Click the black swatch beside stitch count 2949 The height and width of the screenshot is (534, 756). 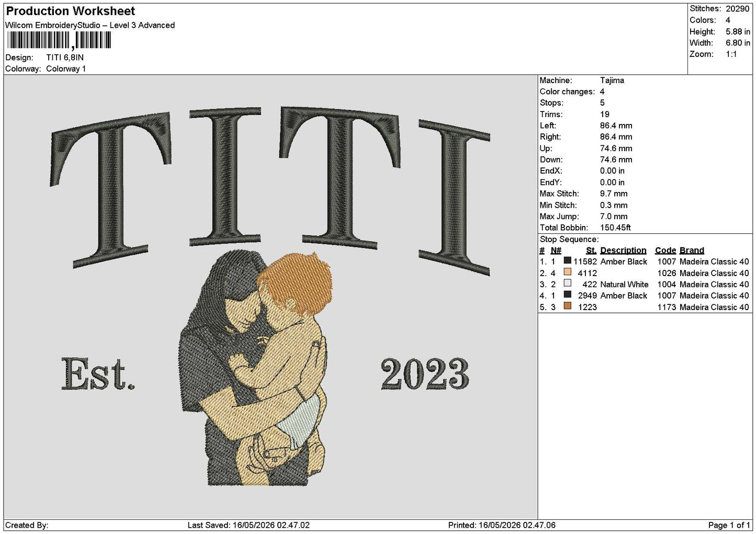point(567,295)
